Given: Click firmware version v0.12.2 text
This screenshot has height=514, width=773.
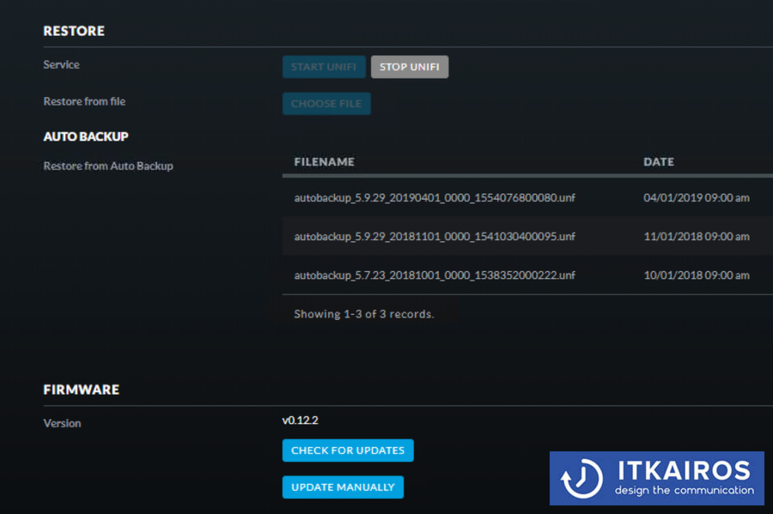Looking at the screenshot, I should point(300,420).
